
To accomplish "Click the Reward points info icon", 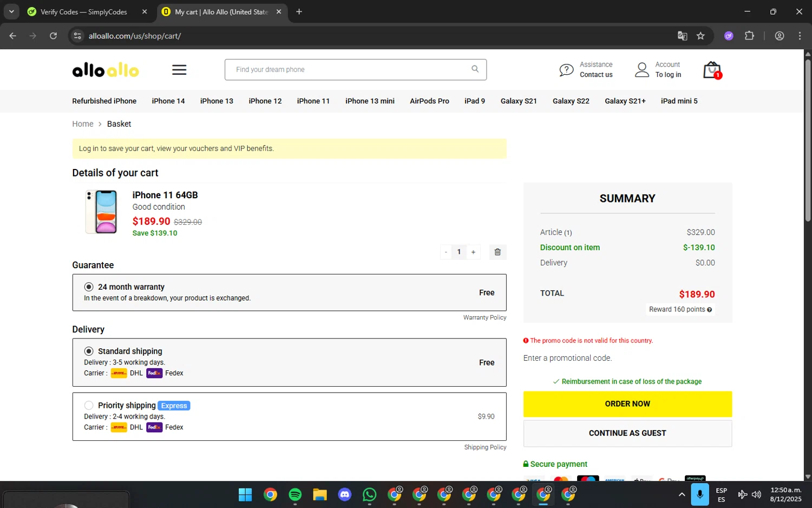I will coord(709,310).
